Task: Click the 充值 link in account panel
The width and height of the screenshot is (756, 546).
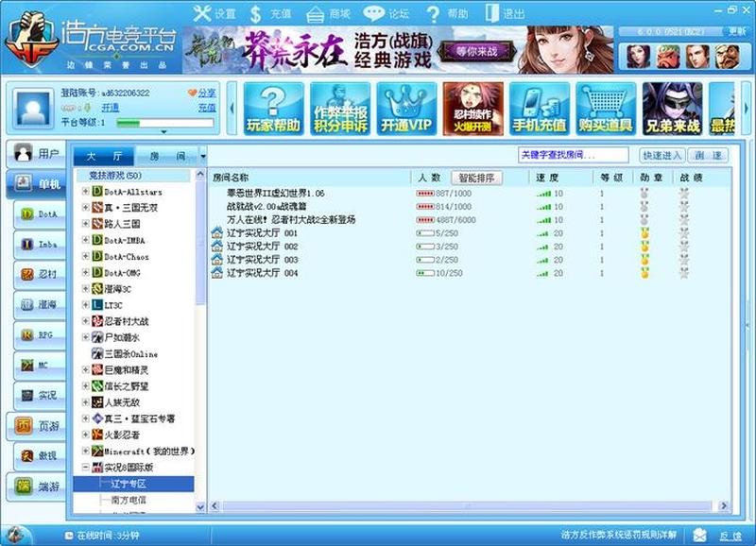Action: (206, 108)
